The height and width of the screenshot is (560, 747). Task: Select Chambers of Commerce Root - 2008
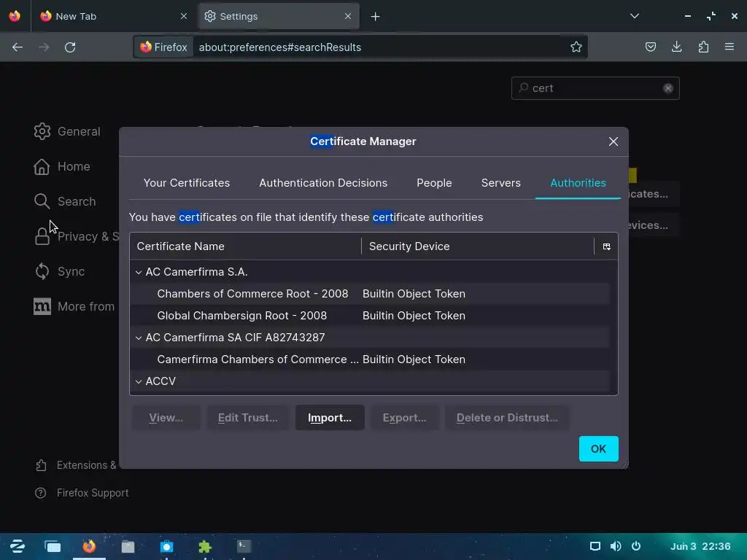tap(370, 294)
